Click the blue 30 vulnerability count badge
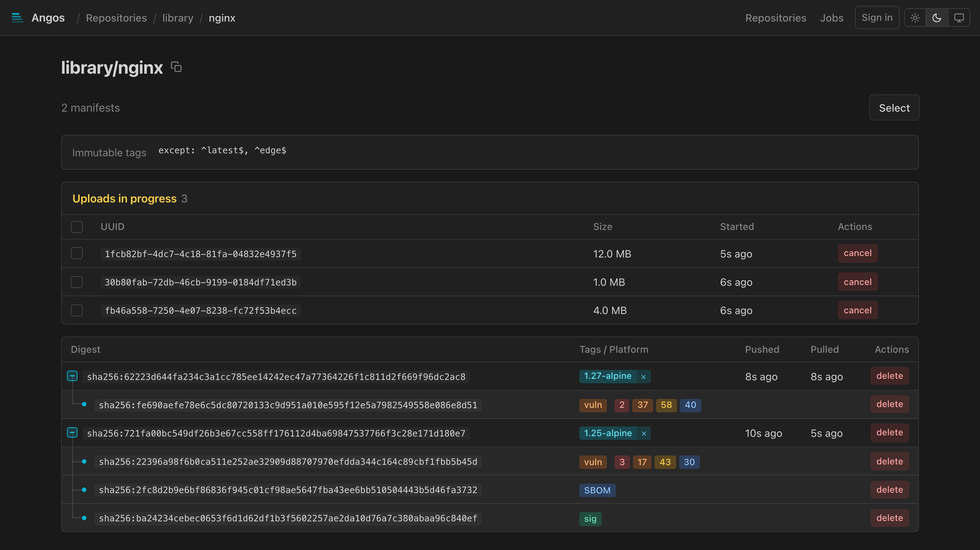The image size is (980, 550). 689,462
